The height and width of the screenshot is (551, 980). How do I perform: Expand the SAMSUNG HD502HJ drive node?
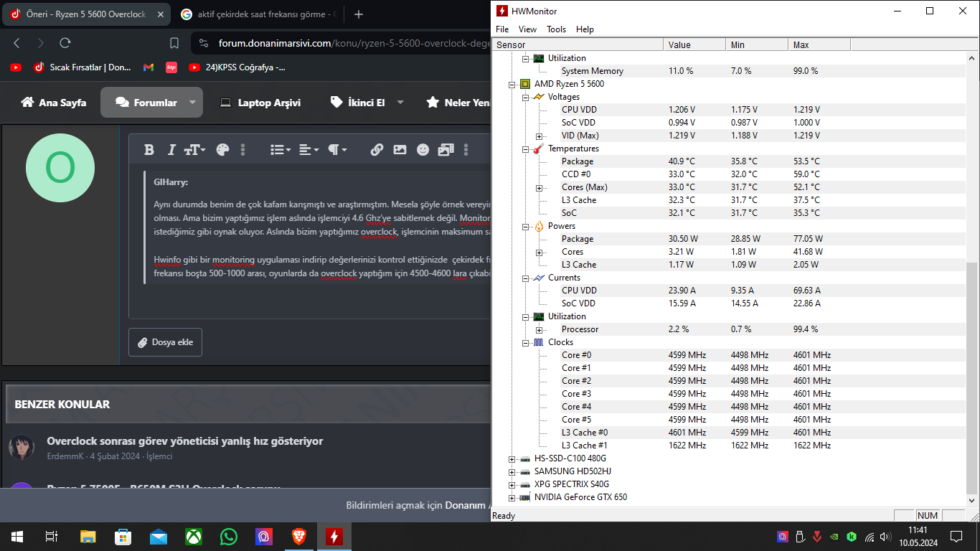tap(512, 471)
